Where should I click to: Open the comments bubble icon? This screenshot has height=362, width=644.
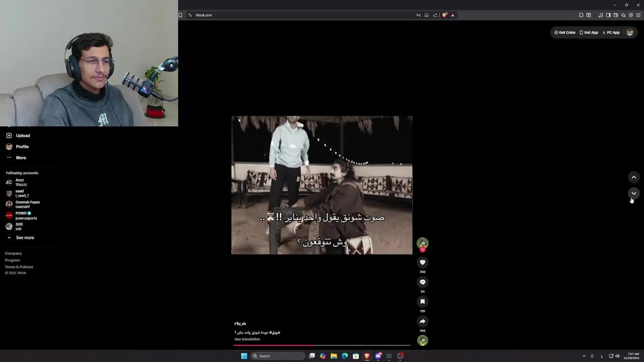tap(423, 282)
